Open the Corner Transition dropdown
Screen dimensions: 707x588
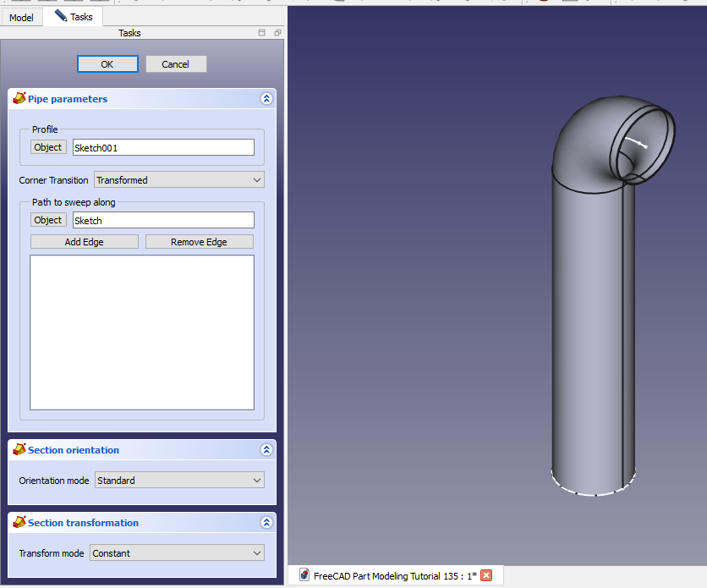click(x=178, y=180)
